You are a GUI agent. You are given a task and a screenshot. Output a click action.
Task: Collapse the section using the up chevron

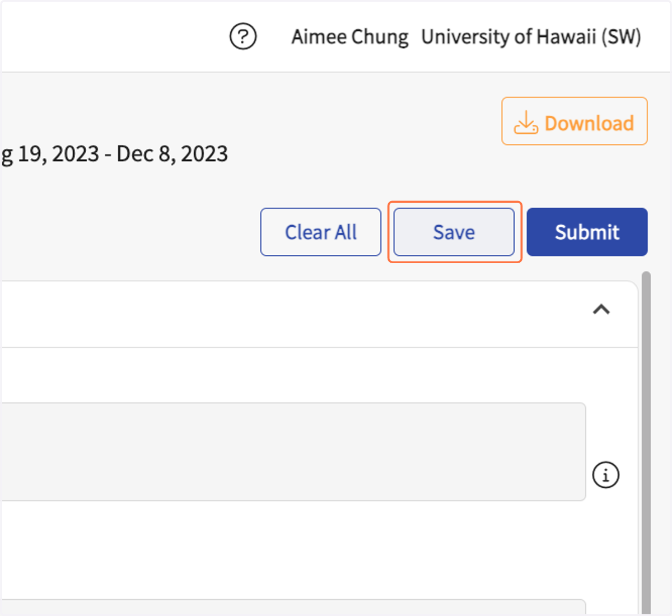(x=601, y=309)
